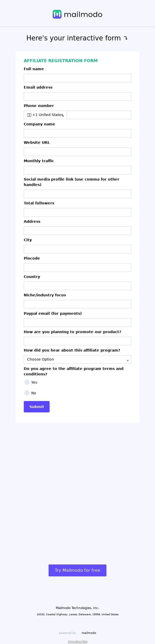Focus the Paypal email field
The width and height of the screenshot is (155, 644).
78,323
